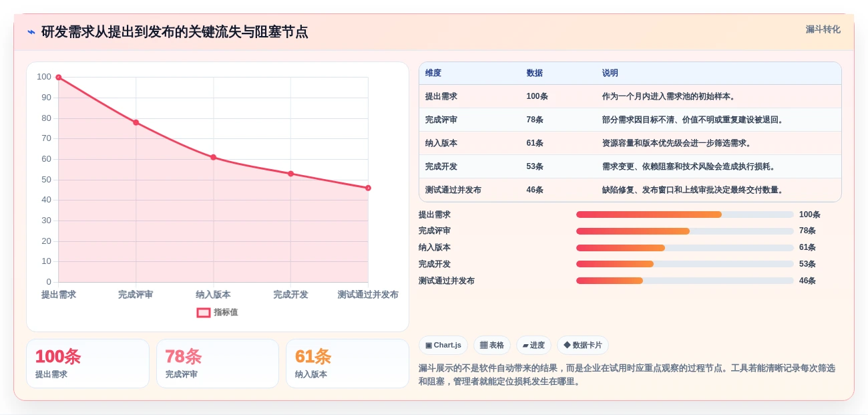This screenshot has width=868, height=415.
Task: Click the 数据卡片 tag chip
Action: click(583, 345)
